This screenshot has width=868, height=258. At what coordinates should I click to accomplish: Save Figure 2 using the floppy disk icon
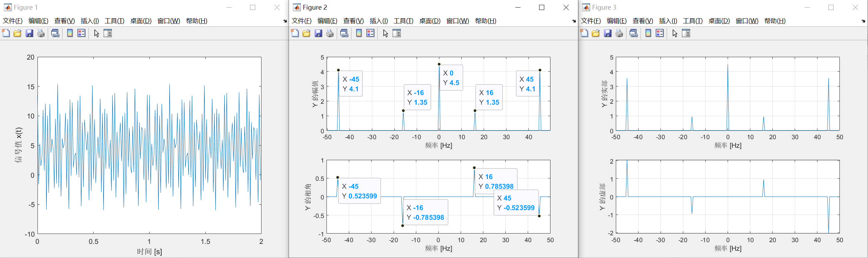point(318,33)
